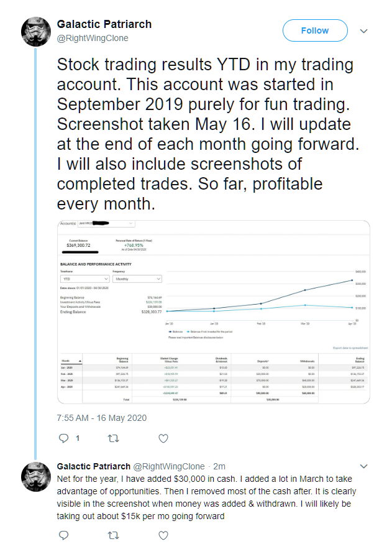Image resolution: width=392 pixels, height=544 pixels.
Task: Retweet the main tweet
Action: (113, 438)
